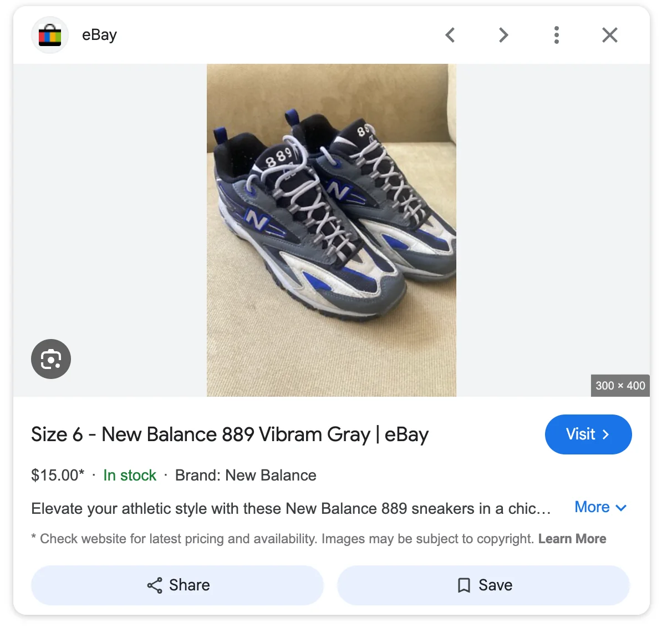This screenshot has width=672, height=637.
Task: Click the 300 × 400 size badge
Action: [x=620, y=386]
